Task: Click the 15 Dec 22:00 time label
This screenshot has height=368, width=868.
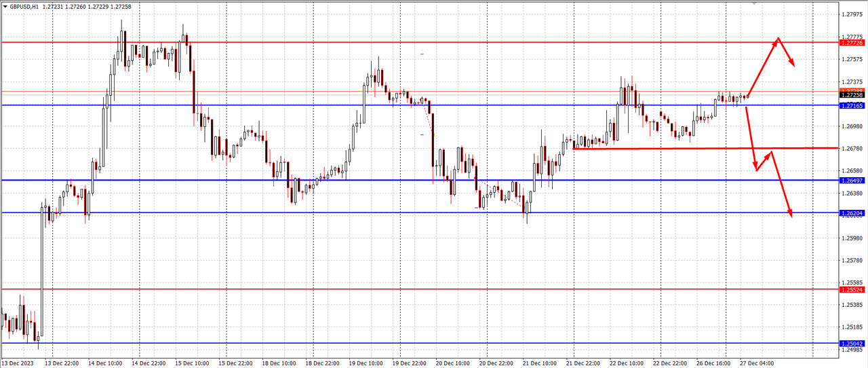Action: 235,363
